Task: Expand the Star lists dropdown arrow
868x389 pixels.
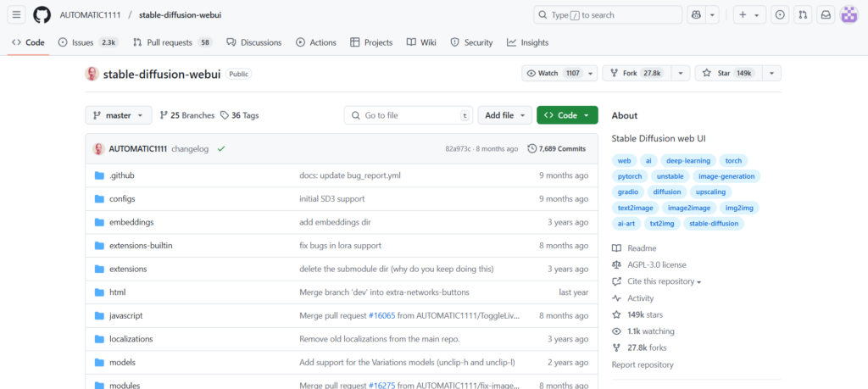Action: click(x=771, y=73)
